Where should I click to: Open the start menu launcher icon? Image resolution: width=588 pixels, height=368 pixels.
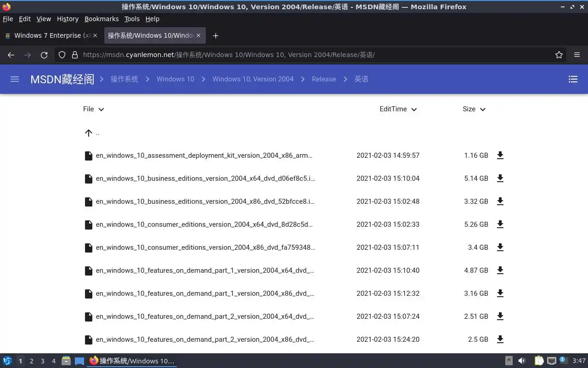(x=7, y=361)
